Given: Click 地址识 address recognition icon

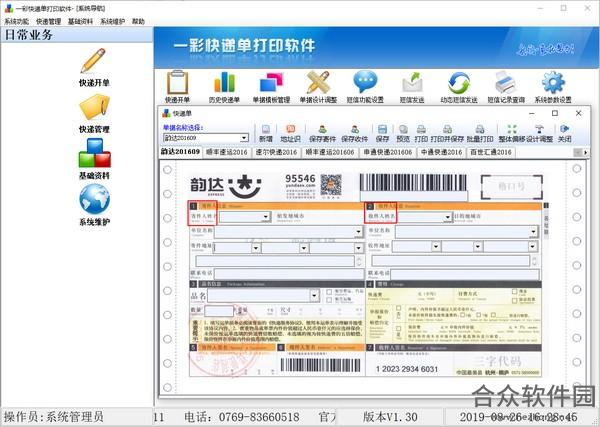Looking at the screenshot, I should (x=290, y=129).
